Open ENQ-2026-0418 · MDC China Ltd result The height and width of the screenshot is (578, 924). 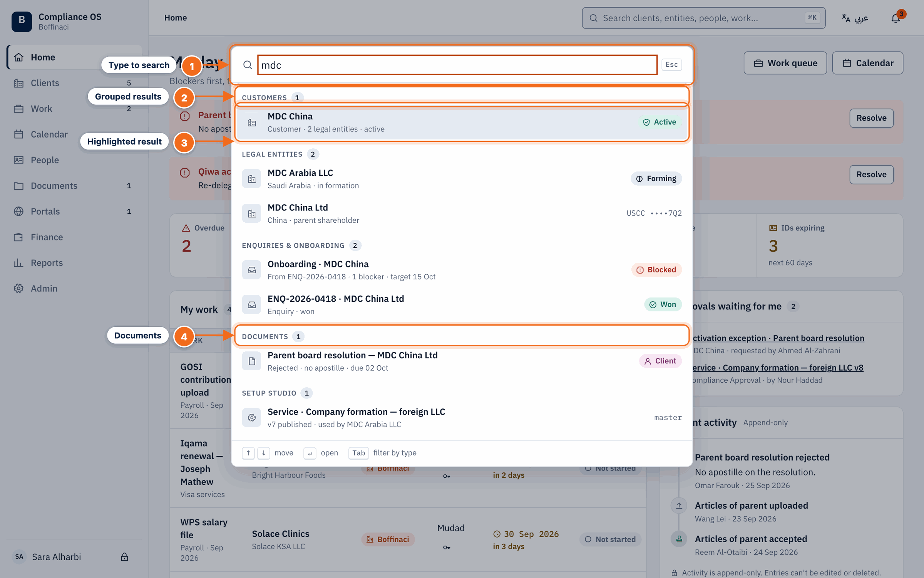(x=462, y=305)
